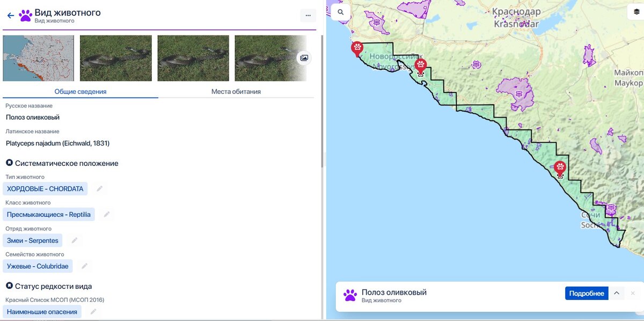Click the Ужевые - Colubridae tag

[x=38, y=266]
